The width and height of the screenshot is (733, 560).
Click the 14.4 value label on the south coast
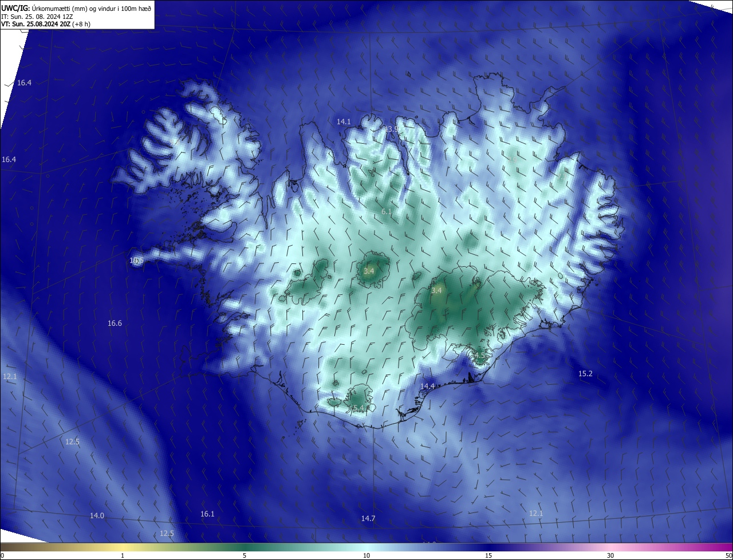[428, 387]
